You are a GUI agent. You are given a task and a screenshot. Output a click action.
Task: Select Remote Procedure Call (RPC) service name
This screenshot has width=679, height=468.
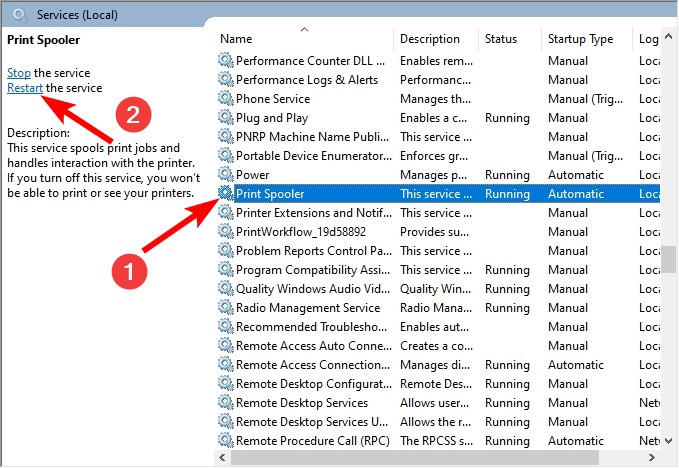(313, 441)
